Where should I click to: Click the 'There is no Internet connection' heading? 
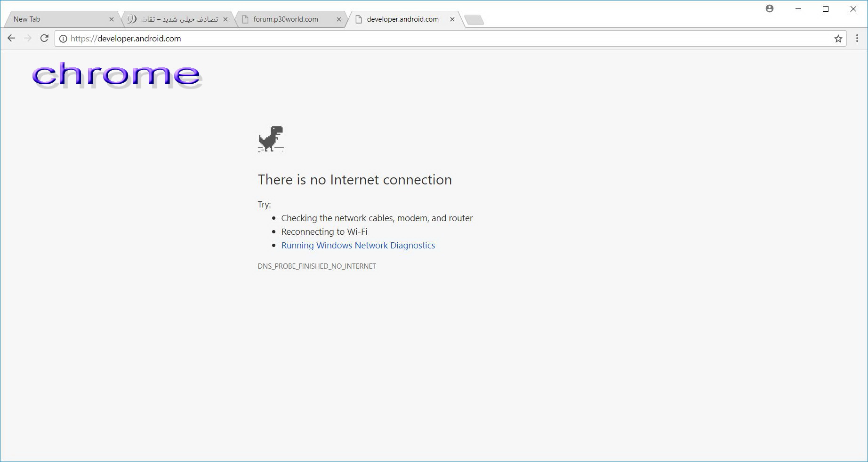tap(355, 180)
